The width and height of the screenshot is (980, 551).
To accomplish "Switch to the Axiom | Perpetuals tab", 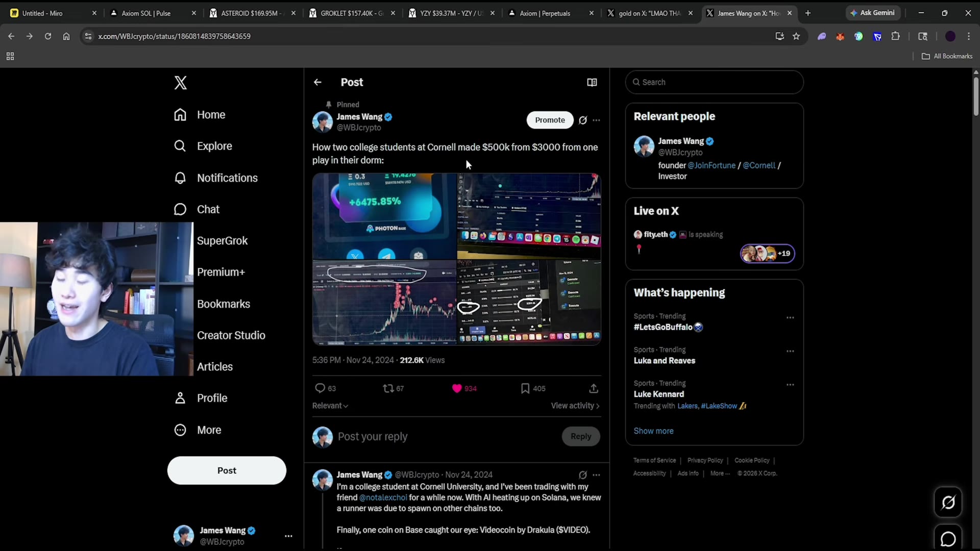I will pyautogui.click(x=551, y=13).
